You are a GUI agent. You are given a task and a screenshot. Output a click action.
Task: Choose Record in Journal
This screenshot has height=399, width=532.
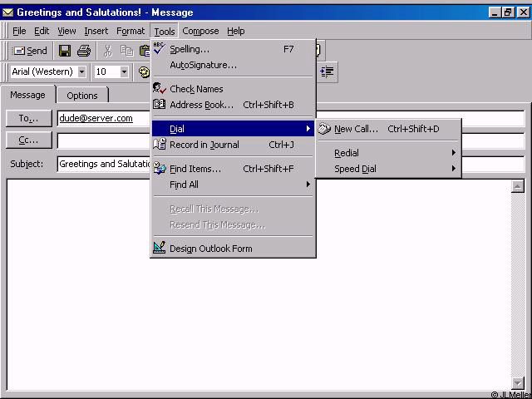233,145
